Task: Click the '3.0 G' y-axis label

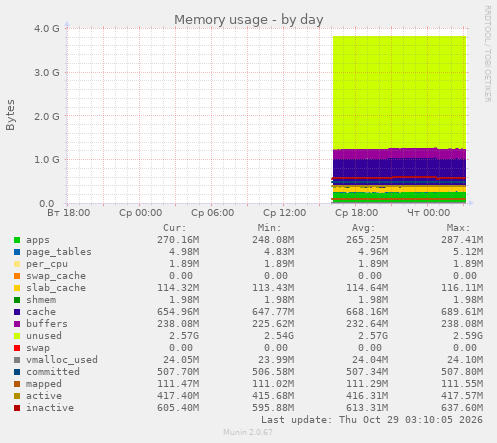Action: 47,72
